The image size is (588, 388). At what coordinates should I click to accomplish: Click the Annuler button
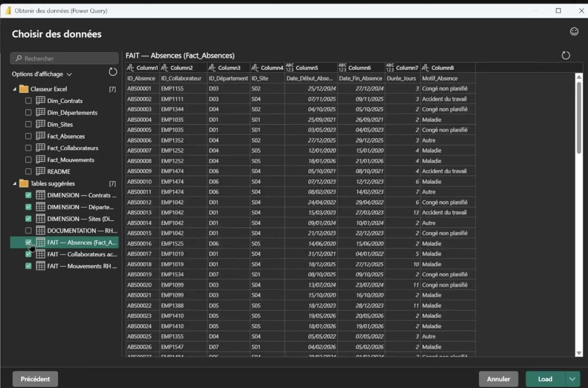tap(498, 379)
